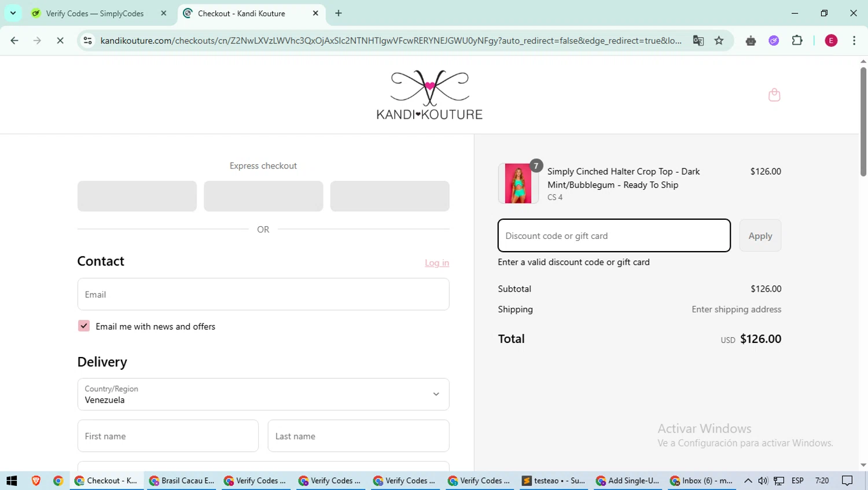Open the Extensions puzzle icon

tap(797, 40)
